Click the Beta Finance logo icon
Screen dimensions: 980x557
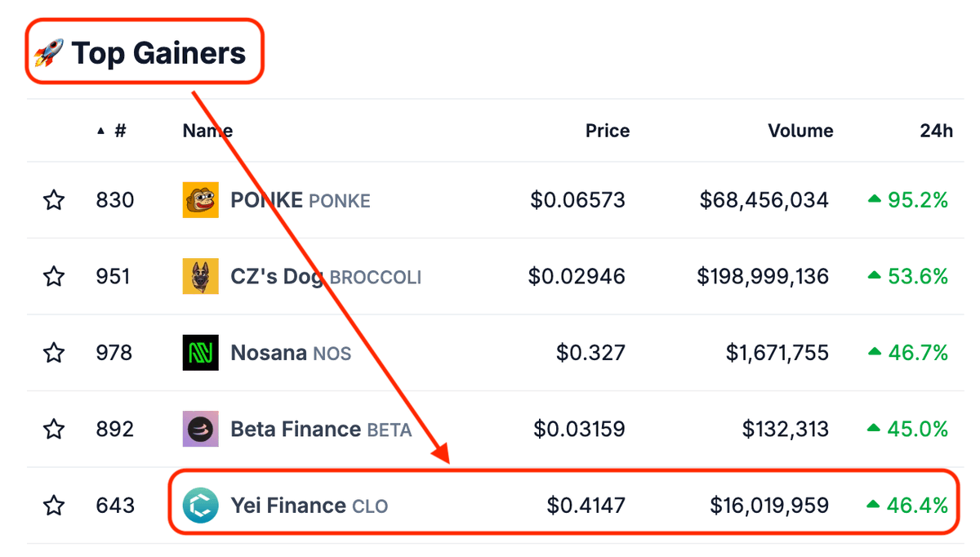click(x=200, y=429)
